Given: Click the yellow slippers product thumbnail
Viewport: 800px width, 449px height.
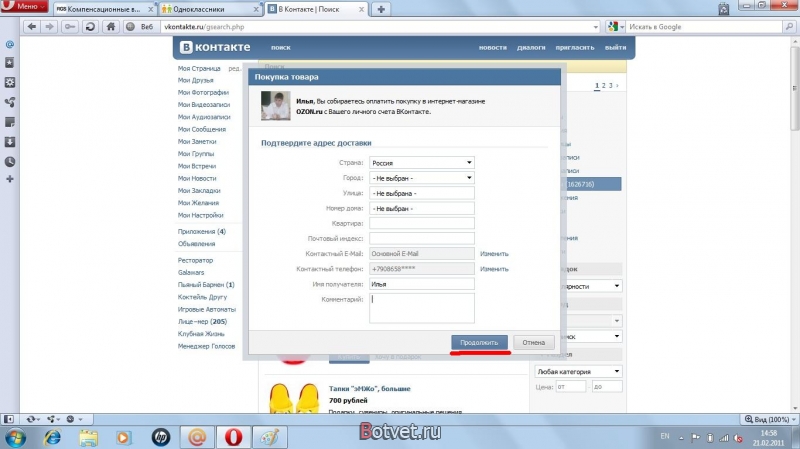Looking at the screenshot, I should tap(294, 397).
